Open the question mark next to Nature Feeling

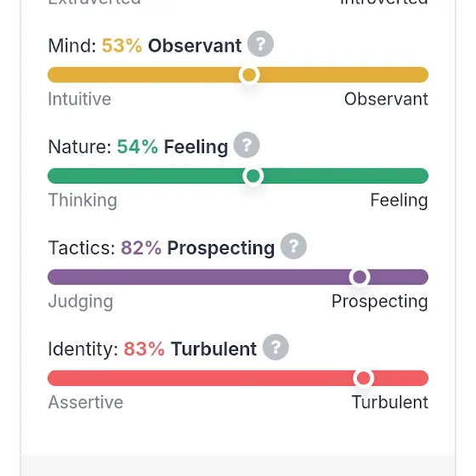pos(246,145)
